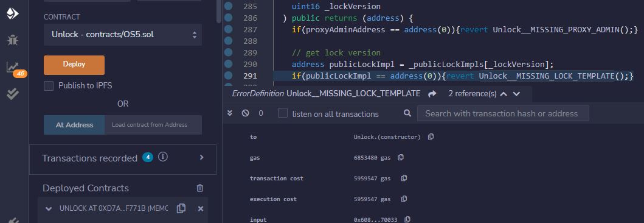Click the info icon beside Transactions recorded
Viewport: 644px width, 223px height.
pos(162,157)
